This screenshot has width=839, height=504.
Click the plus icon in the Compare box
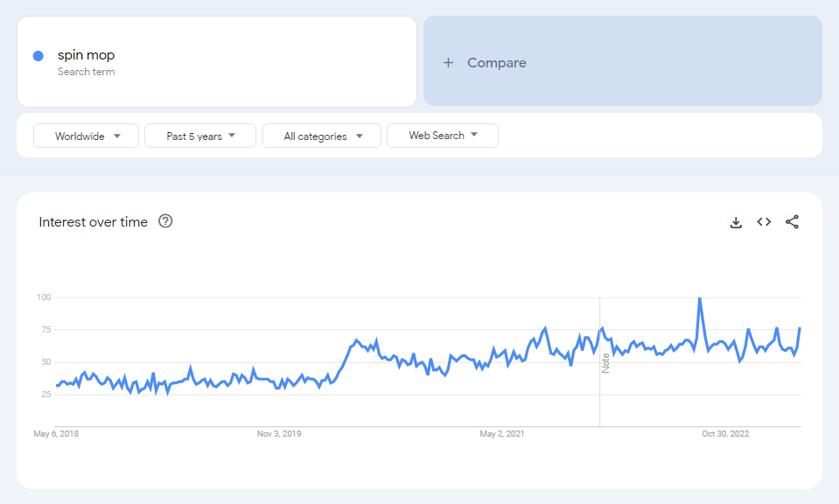[448, 62]
